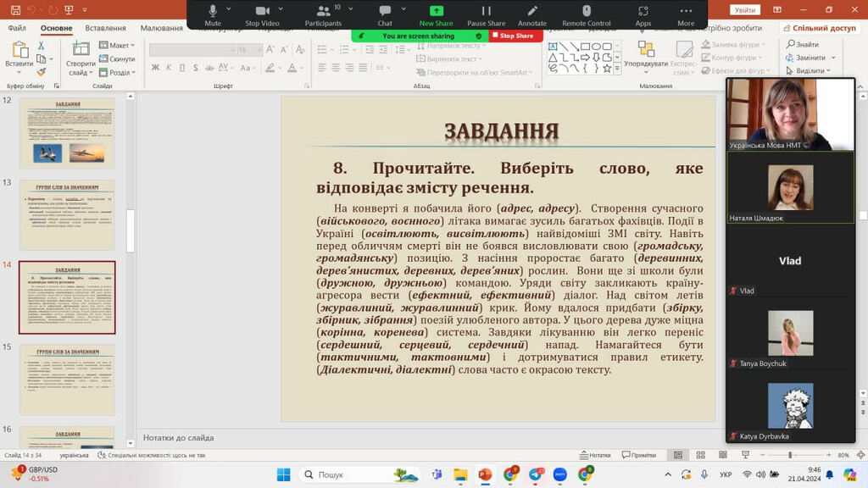Expand the Розділ section dropdown
The height and width of the screenshot is (488, 868).
pos(120,72)
